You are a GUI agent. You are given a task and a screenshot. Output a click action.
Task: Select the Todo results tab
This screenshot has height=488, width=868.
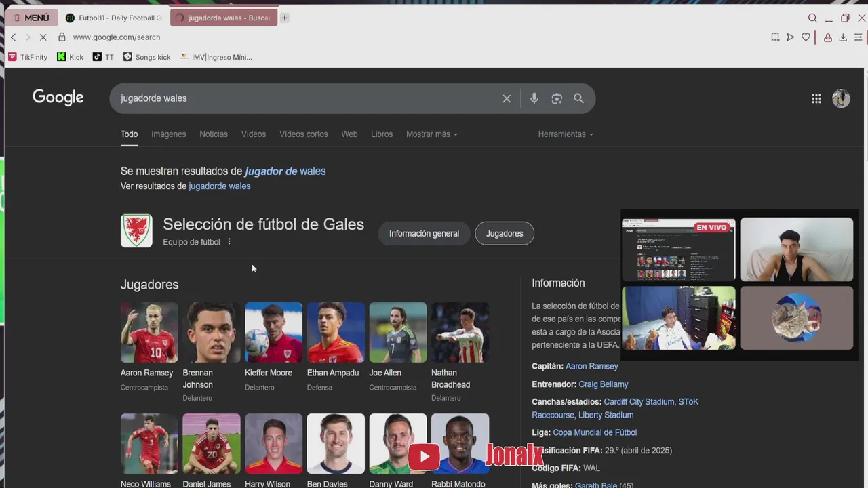point(129,134)
